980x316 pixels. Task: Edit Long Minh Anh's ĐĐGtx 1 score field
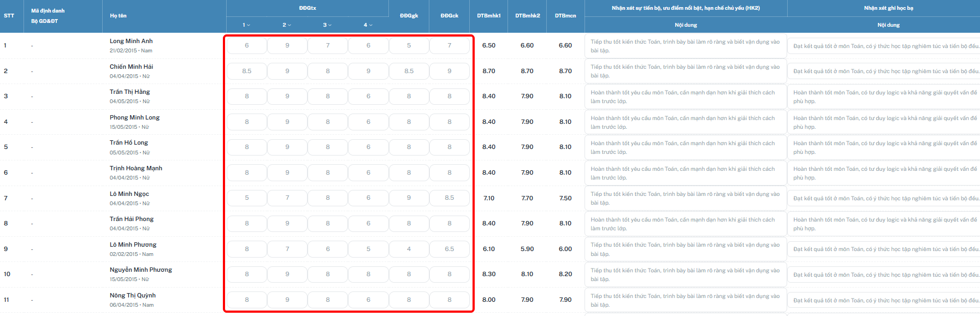[x=247, y=45]
